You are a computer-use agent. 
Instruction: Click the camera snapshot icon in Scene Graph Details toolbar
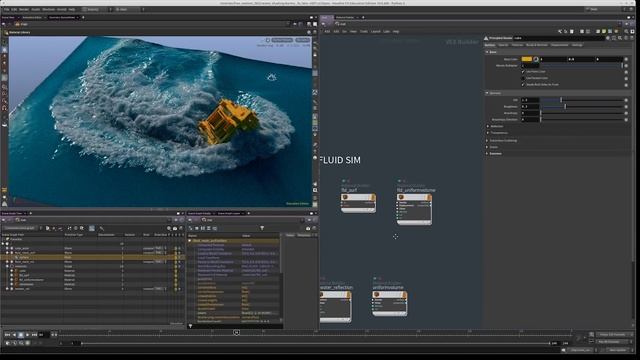pyautogui.click(x=308, y=228)
